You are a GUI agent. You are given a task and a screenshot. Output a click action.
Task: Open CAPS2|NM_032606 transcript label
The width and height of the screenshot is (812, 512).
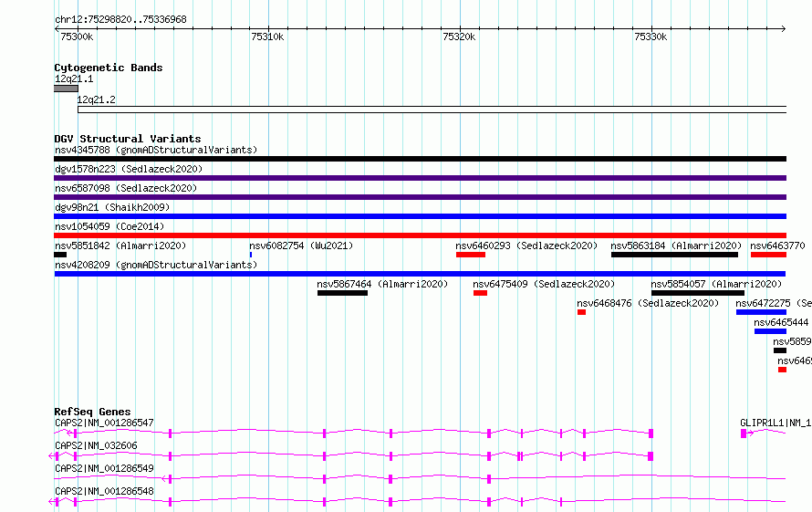(x=96, y=445)
